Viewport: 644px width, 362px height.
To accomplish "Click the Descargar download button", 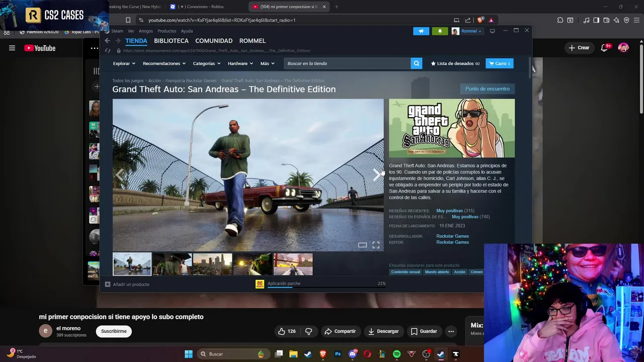I will (383, 331).
